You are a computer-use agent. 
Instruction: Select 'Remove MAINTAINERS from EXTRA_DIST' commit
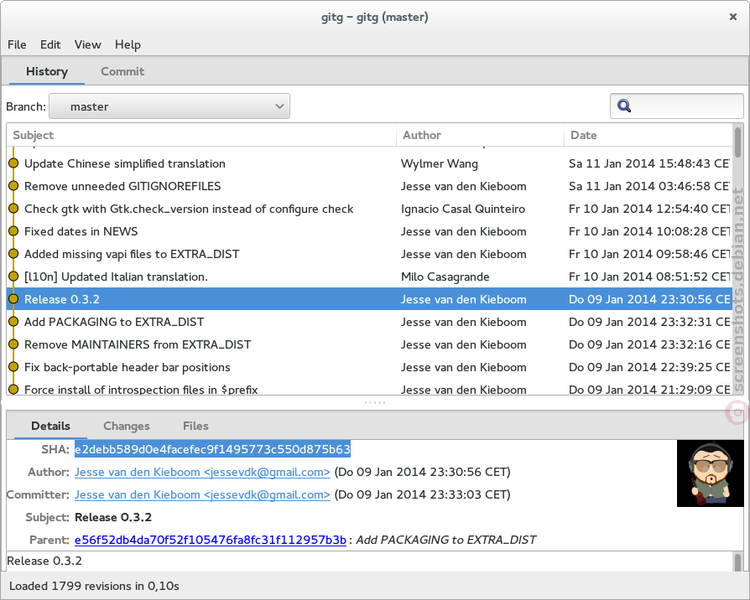point(369,344)
